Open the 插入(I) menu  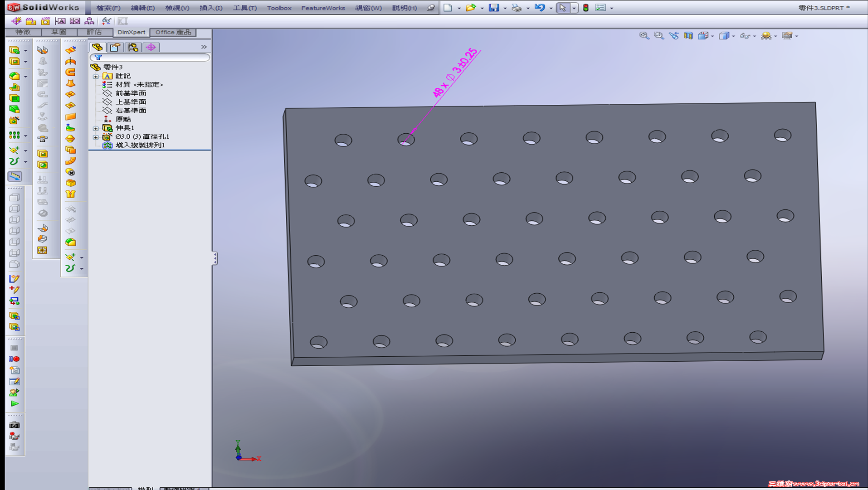211,8
